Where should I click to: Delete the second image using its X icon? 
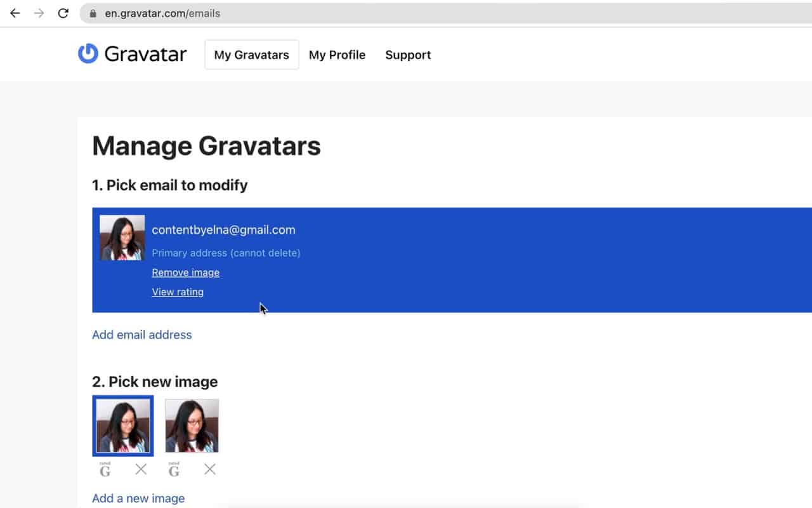pyautogui.click(x=209, y=469)
